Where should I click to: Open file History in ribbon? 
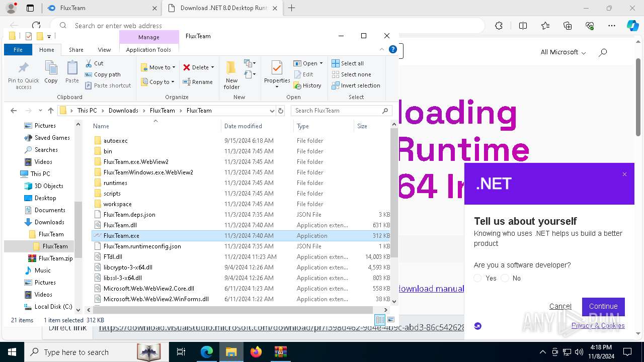tap(307, 85)
